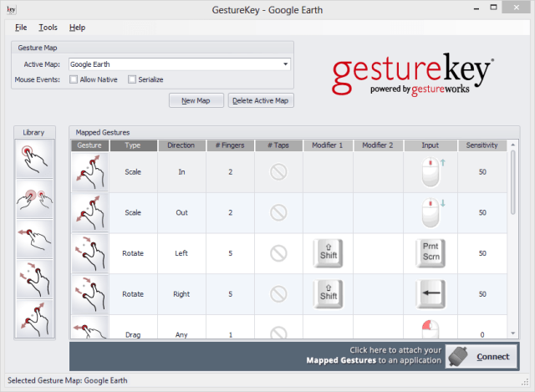Select the rotate gesture in Library
The height and width of the screenshot is (392, 535).
point(34,279)
